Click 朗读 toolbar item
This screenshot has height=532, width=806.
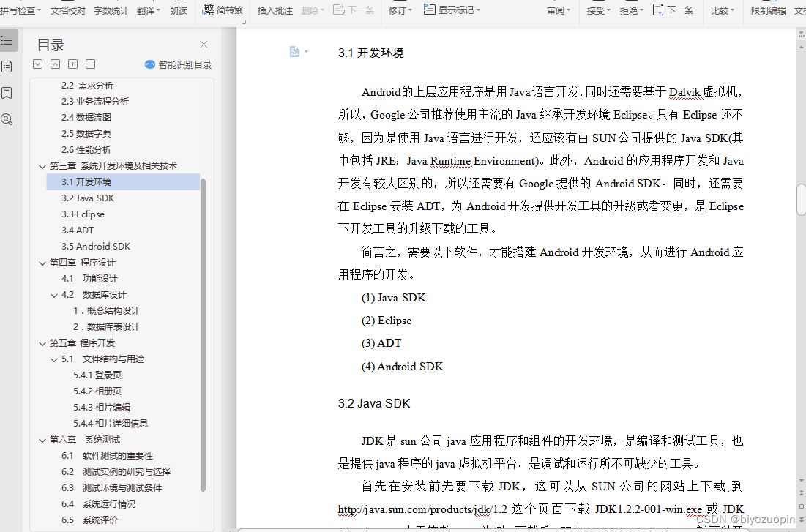[x=179, y=10]
